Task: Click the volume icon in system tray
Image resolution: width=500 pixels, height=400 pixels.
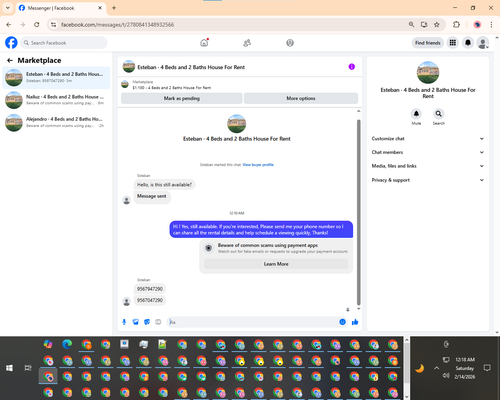Action: click(446, 376)
